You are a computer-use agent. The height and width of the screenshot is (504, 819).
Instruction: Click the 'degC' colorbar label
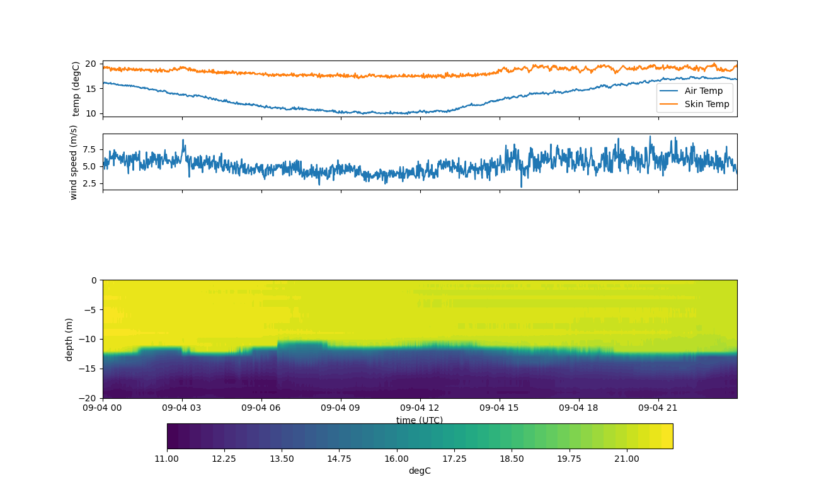click(x=420, y=471)
